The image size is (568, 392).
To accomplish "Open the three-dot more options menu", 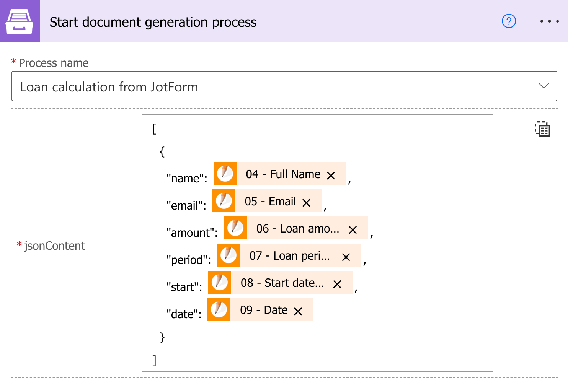I will 549,21.
